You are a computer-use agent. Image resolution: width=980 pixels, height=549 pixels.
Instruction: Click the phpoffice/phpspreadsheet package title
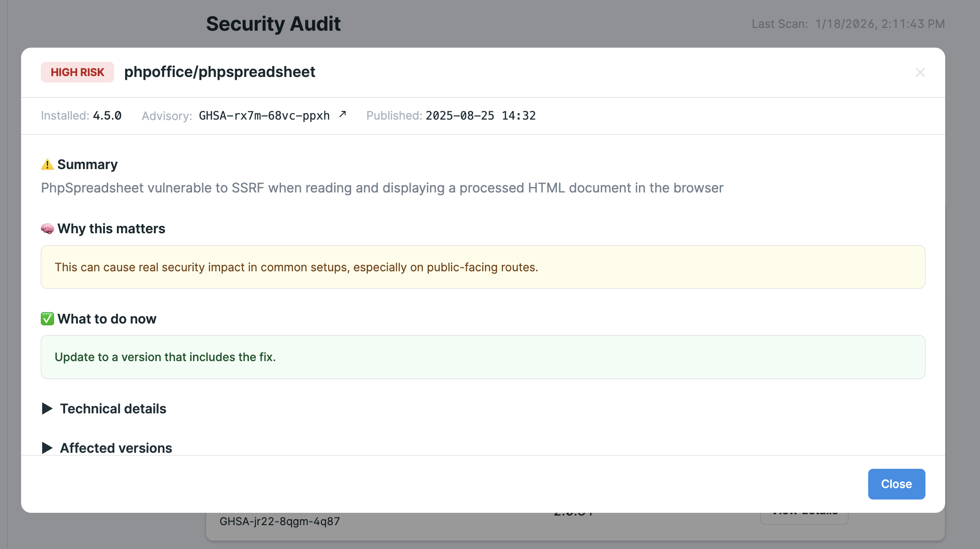pos(220,72)
